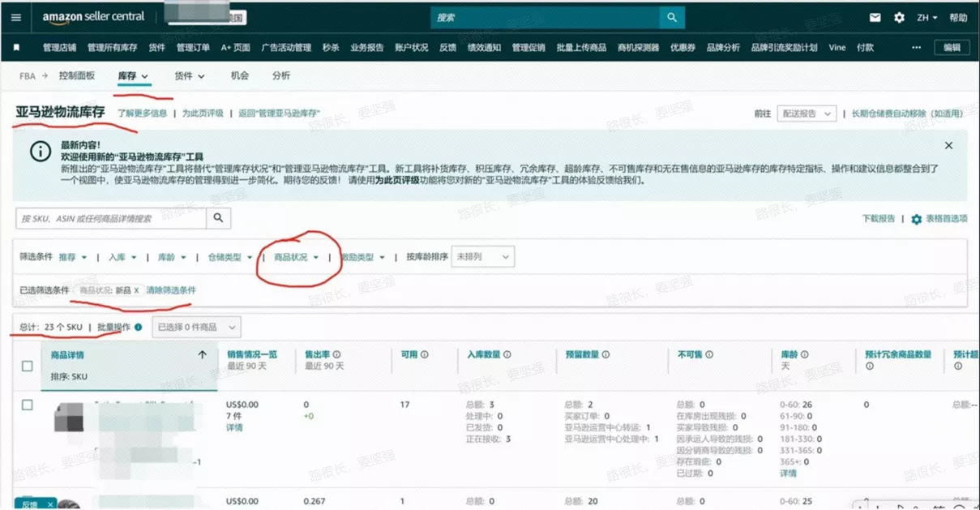Screen dimensions: 980x510
Task: Open the hamburger menu icon top left
Action: pyautogui.click(x=15, y=16)
